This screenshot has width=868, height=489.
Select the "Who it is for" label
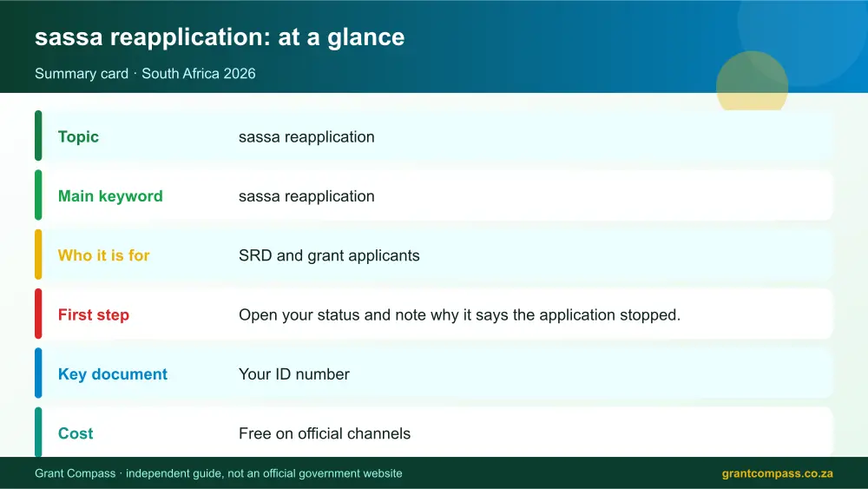pos(103,255)
